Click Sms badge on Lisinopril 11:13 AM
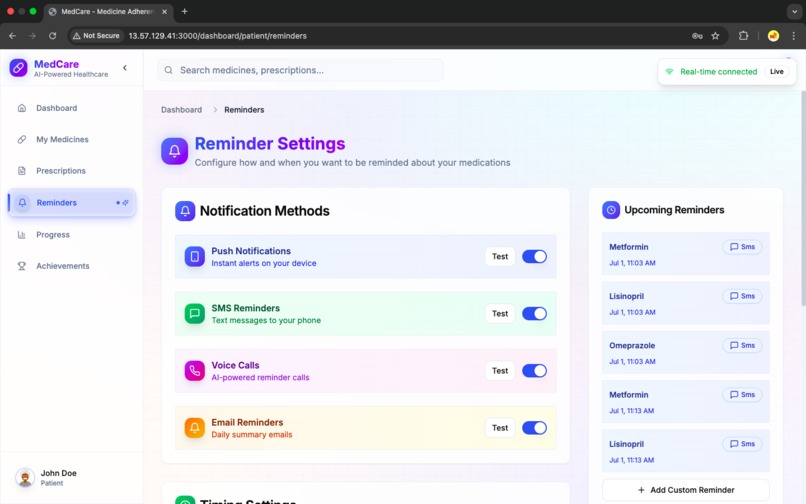The height and width of the screenshot is (504, 806). (742, 444)
